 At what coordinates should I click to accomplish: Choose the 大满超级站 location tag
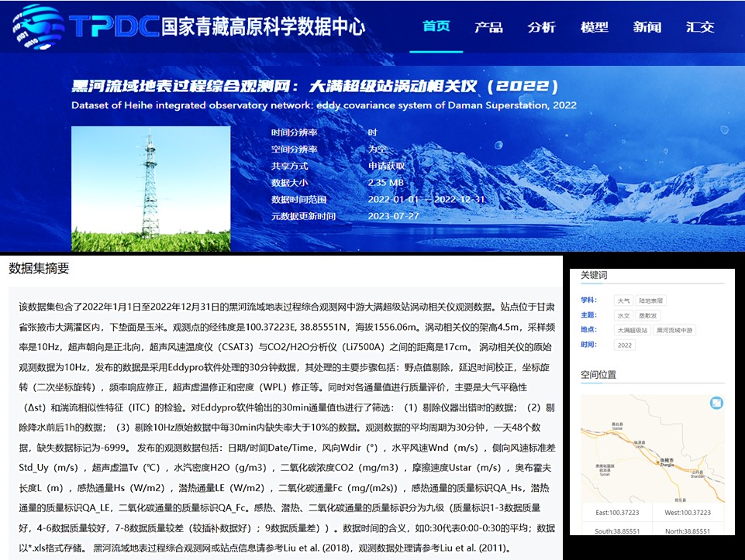632,330
